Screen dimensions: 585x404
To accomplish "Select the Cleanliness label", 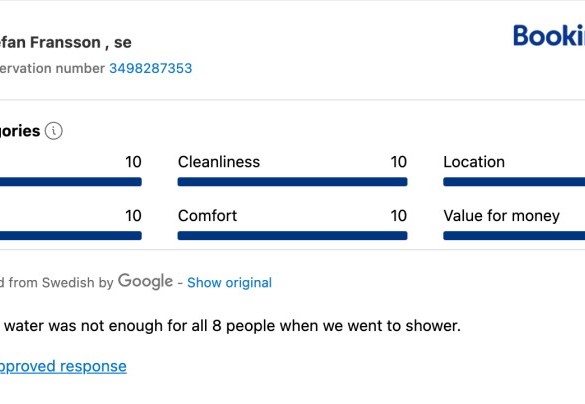I will pyautogui.click(x=219, y=162).
